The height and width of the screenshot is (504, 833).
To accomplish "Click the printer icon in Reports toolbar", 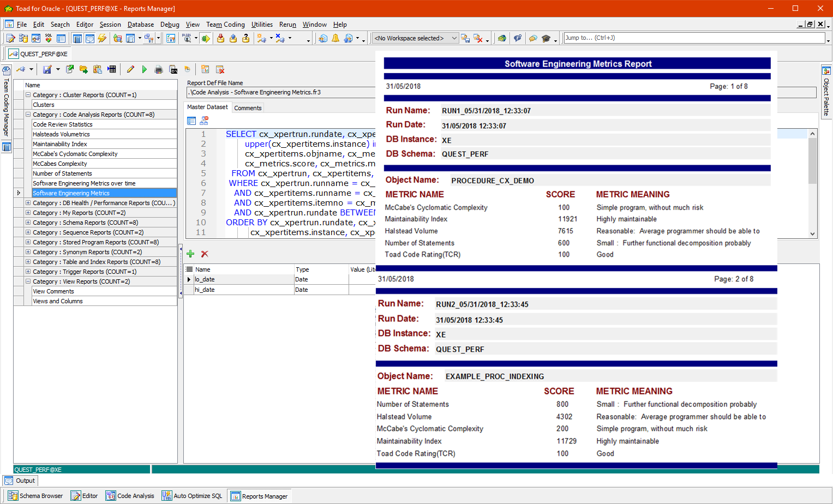I will (x=159, y=69).
